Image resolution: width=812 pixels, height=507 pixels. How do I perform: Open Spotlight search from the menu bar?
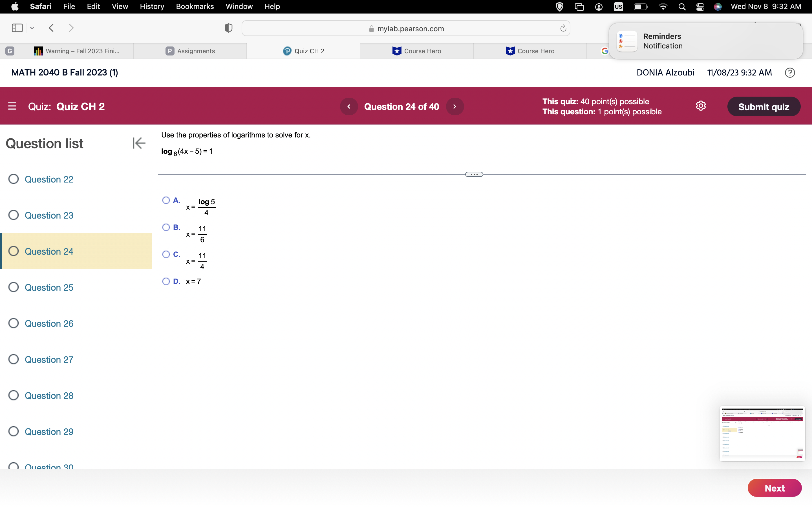coord(681,6)
